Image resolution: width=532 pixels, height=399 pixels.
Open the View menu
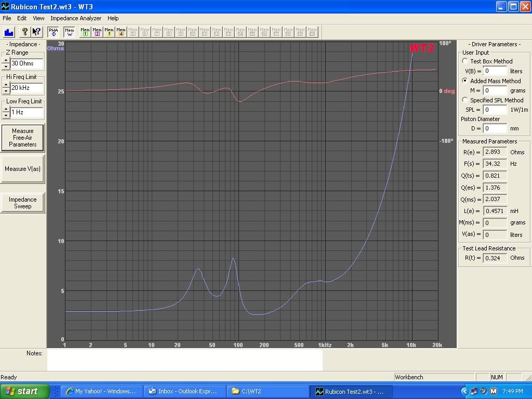click(38, 18)
